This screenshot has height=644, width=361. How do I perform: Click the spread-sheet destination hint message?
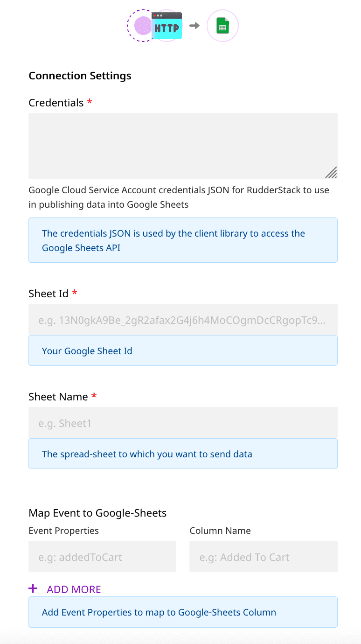(x=183, y=454)
